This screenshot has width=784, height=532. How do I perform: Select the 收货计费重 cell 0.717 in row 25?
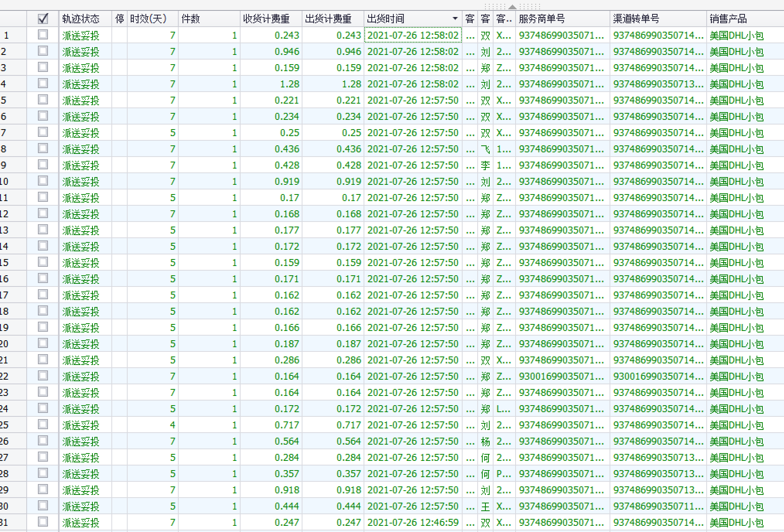tap(271, 425)
